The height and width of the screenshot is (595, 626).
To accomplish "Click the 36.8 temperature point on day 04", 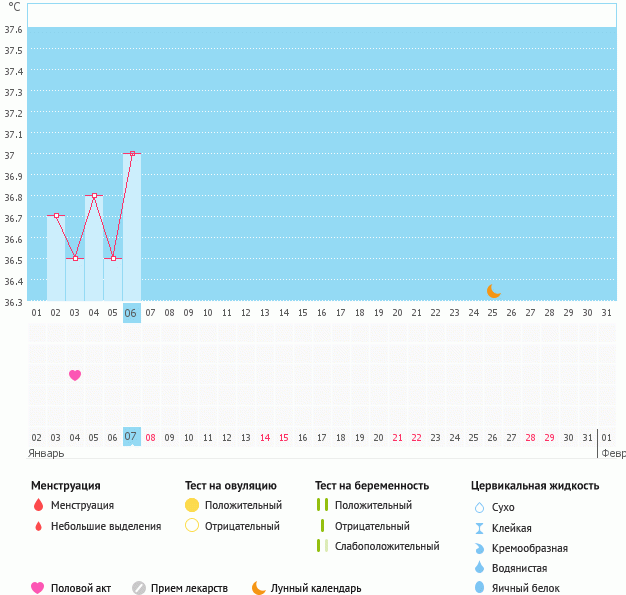I will [94, 196].
